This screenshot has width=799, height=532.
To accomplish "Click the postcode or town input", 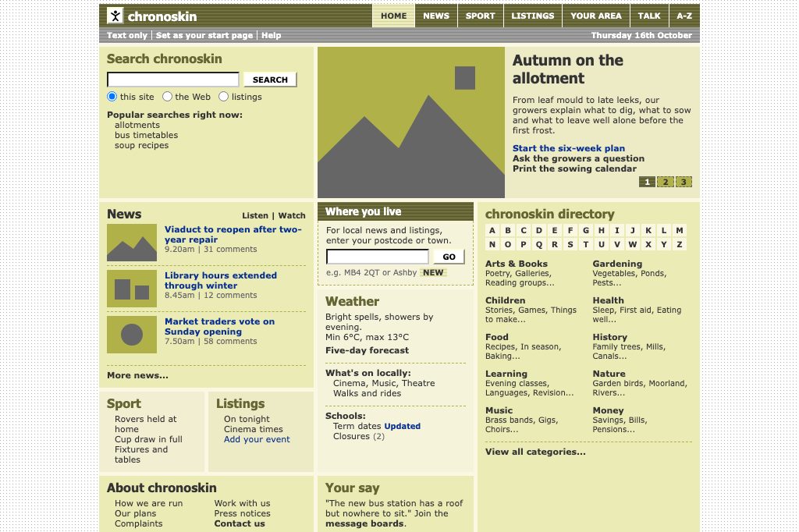I will point(378,257).
